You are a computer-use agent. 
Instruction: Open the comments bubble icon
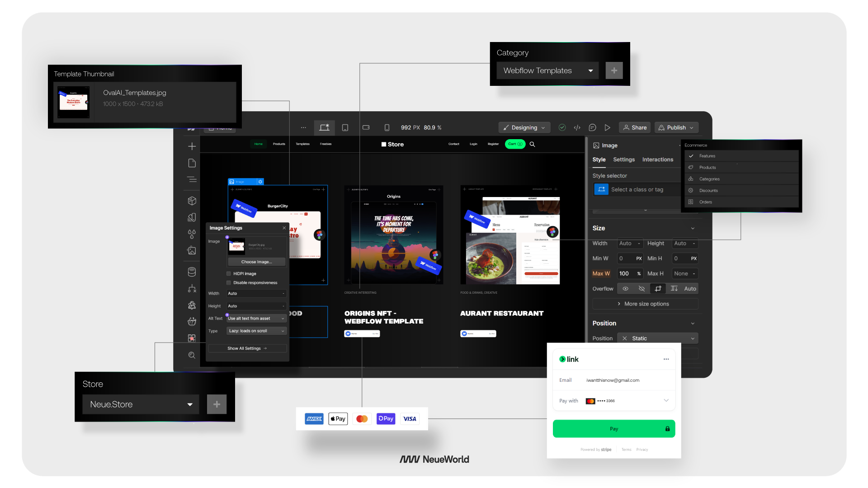(592, 127)
